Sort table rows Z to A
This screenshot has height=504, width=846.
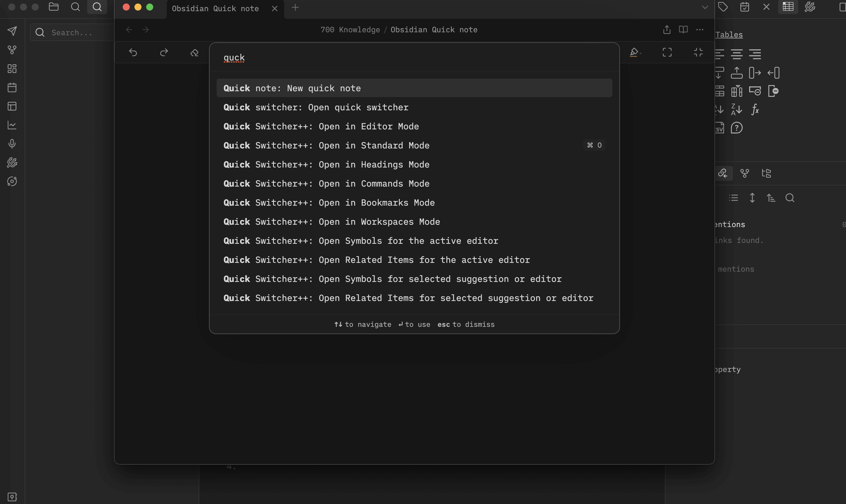pos(737,109)
